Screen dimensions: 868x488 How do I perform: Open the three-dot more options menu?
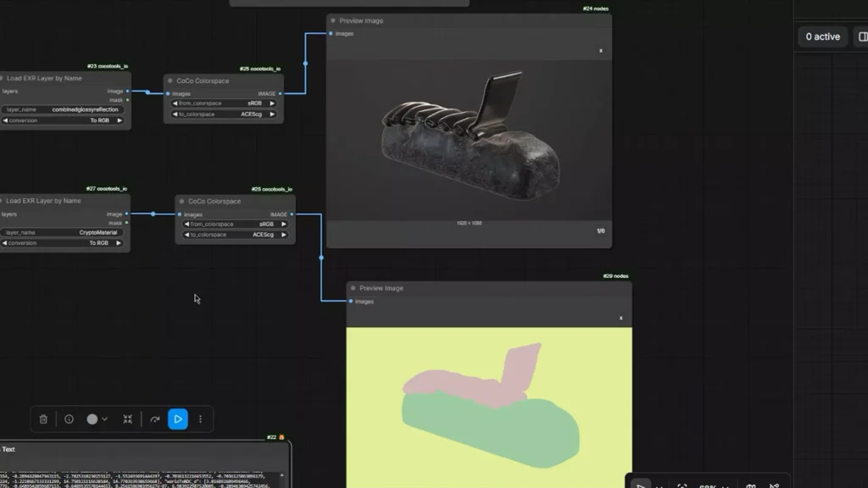click(x=200, y=419)
